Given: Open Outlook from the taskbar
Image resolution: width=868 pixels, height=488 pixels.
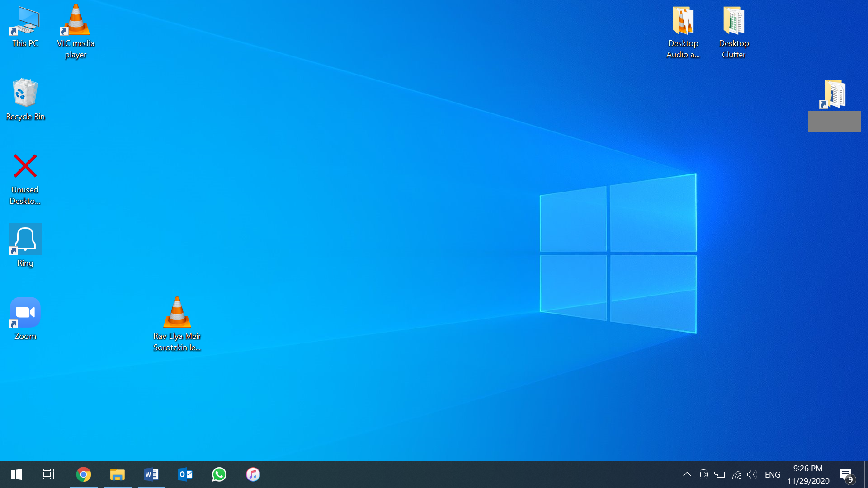Looking at the screenshot, I should (x=185, y=474).
